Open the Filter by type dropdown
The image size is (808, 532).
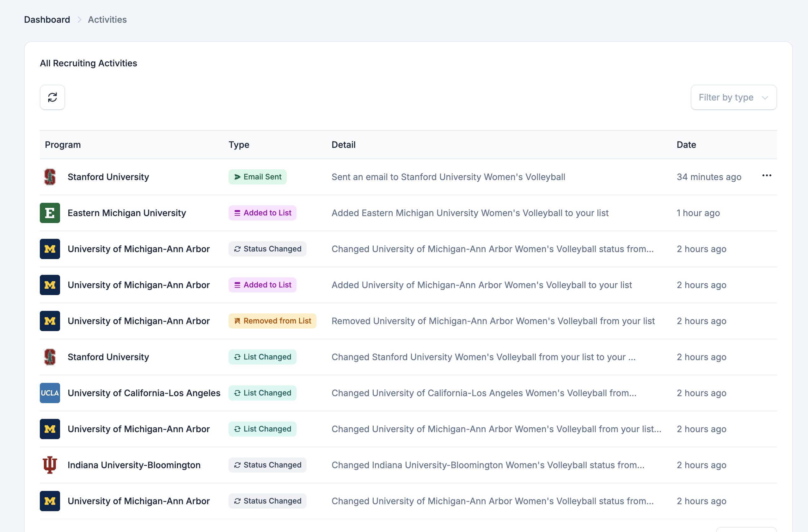[733, 97]
